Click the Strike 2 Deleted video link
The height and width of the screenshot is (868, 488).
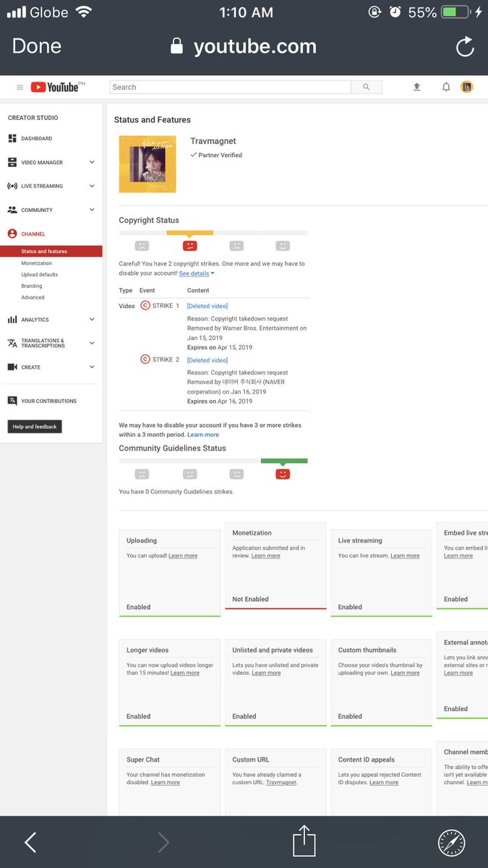click(x=207, y=360)
